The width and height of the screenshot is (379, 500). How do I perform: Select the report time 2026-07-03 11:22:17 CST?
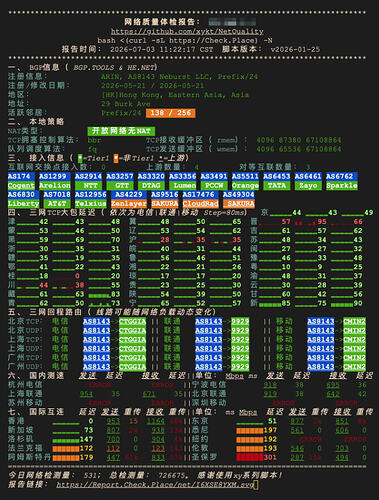(161, 50)
